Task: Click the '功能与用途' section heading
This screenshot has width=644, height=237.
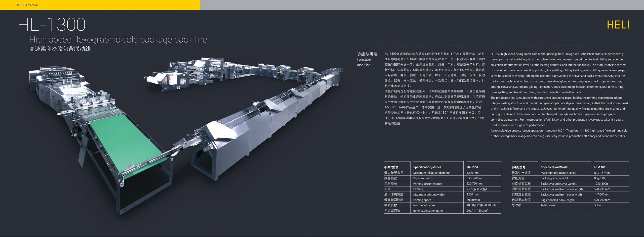Action: [367, 54]
